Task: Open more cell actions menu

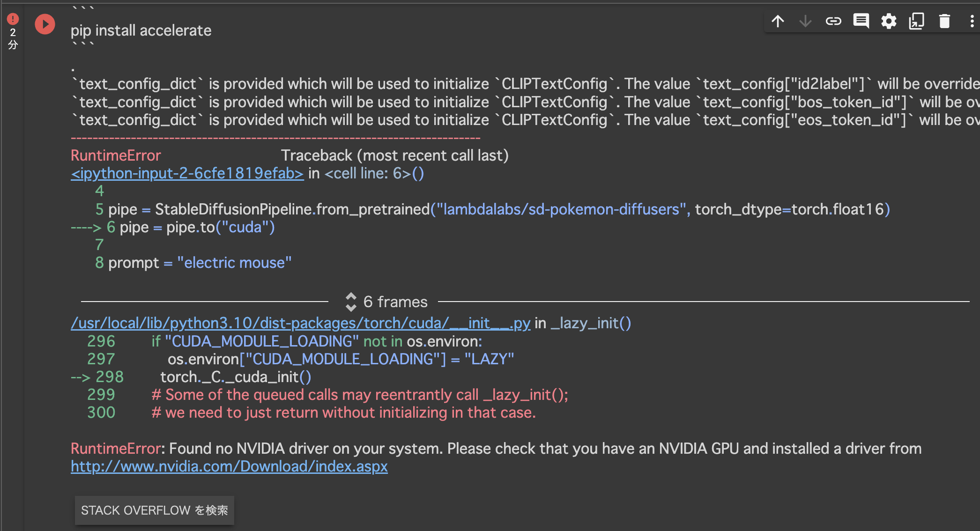Action: [972, 21]
